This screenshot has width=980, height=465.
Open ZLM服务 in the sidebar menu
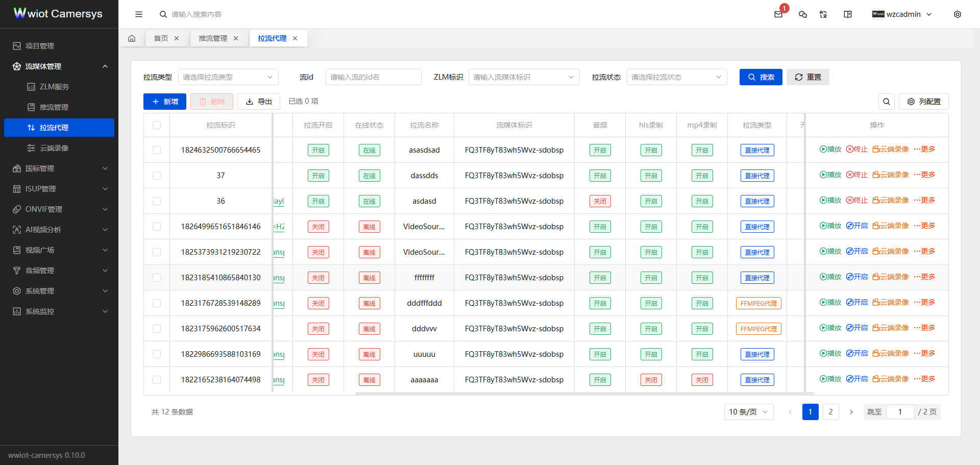(54, 87)
